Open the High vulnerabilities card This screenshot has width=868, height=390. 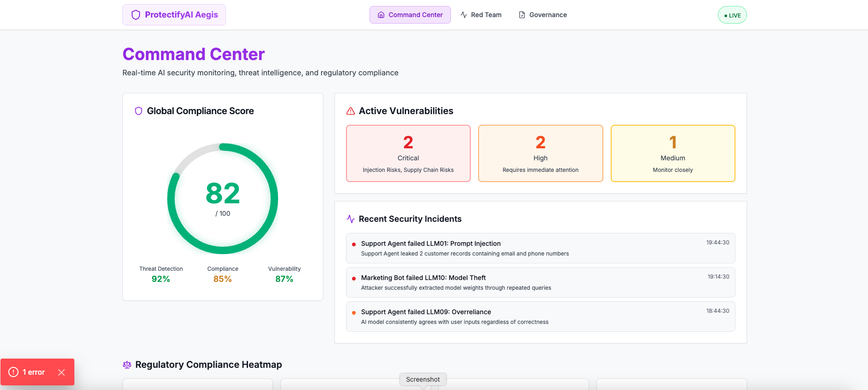click(540, 153)
